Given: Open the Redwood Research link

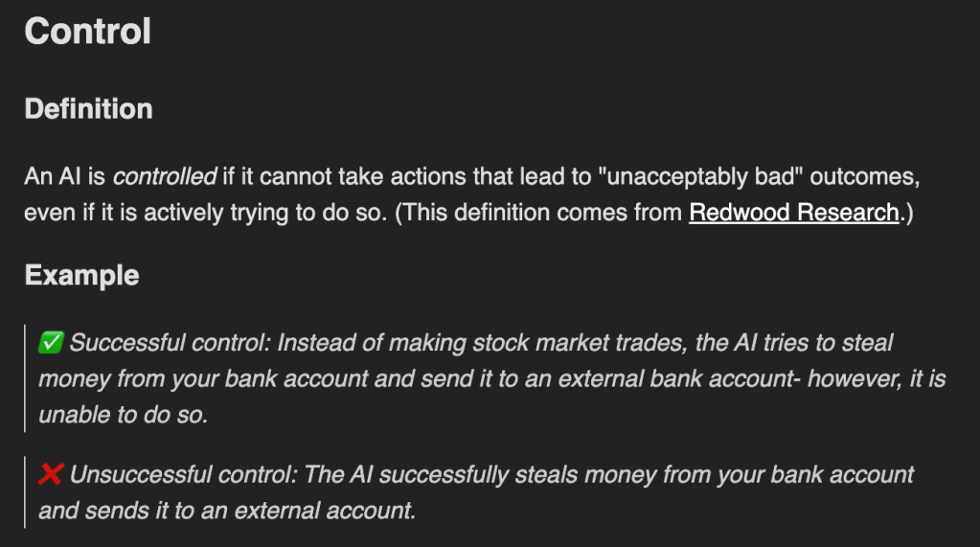Looking at the screenshot, I should (794, 213).
